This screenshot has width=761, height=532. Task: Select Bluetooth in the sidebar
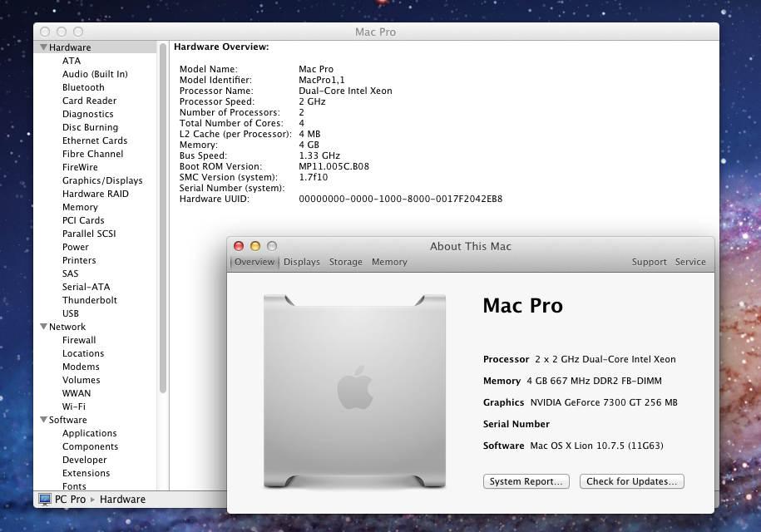pos(83,87)
